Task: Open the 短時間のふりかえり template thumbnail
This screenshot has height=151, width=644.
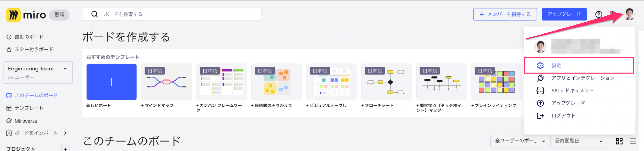Action: click(x=277, y=82)
